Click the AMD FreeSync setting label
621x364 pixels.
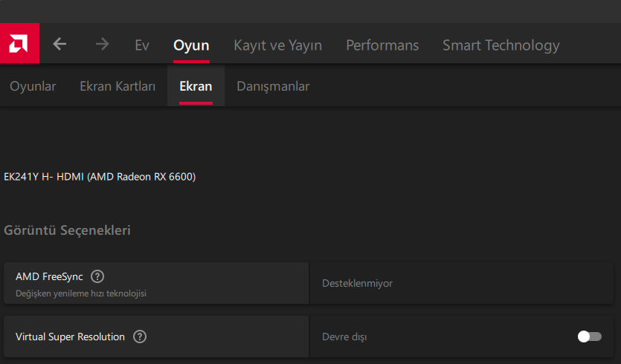[x=49, y=276]
